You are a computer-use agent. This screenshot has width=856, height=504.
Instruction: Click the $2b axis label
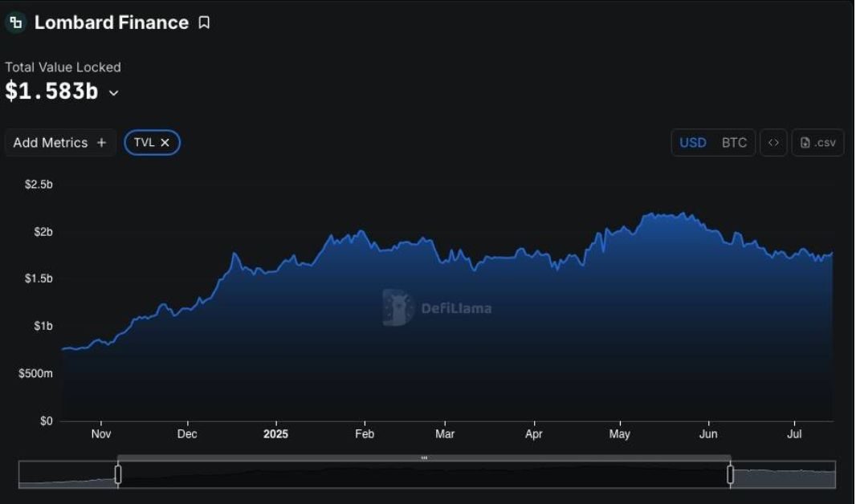43,232
